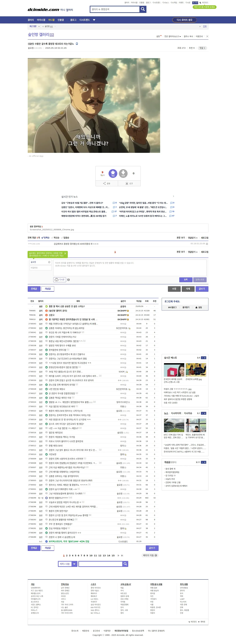Click the 수정 edit post button

click(174, 289)
